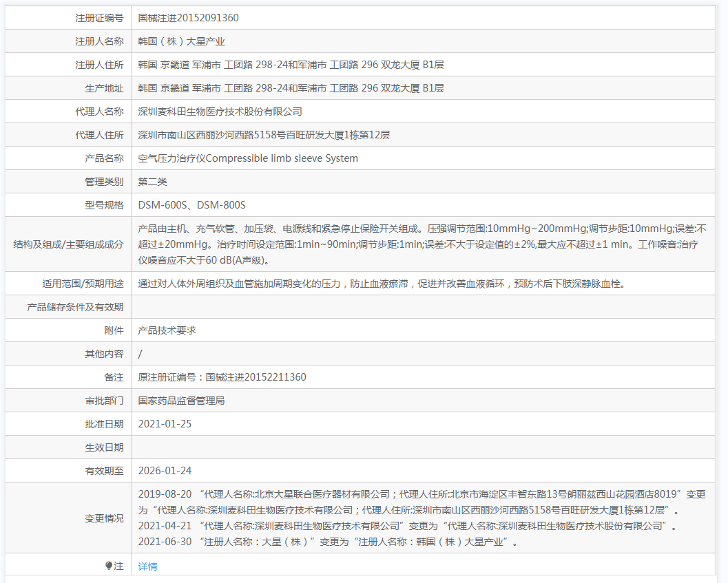Click agent name 深圳麦科田生物医疗技术股份有限公司
The height and width of the screenshot is (583, 728).
220,112
